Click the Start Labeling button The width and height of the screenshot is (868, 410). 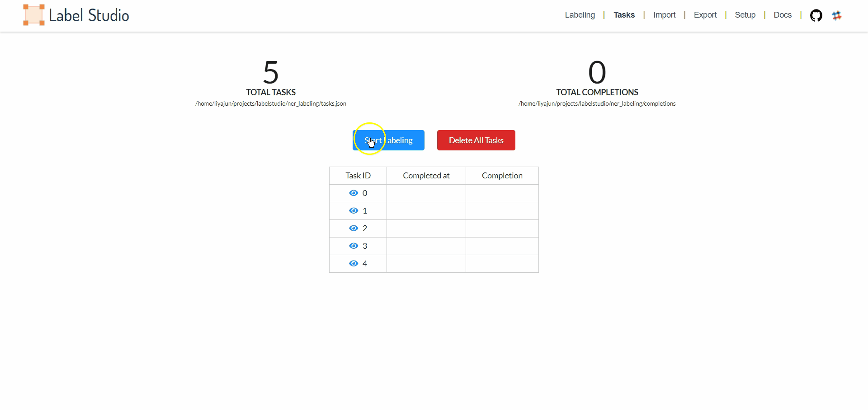click(388, 140)
